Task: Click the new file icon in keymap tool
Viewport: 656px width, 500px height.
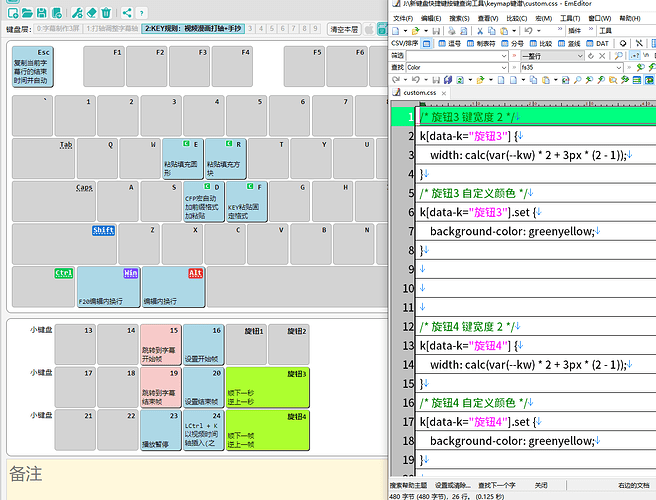Action: [11, 12]
